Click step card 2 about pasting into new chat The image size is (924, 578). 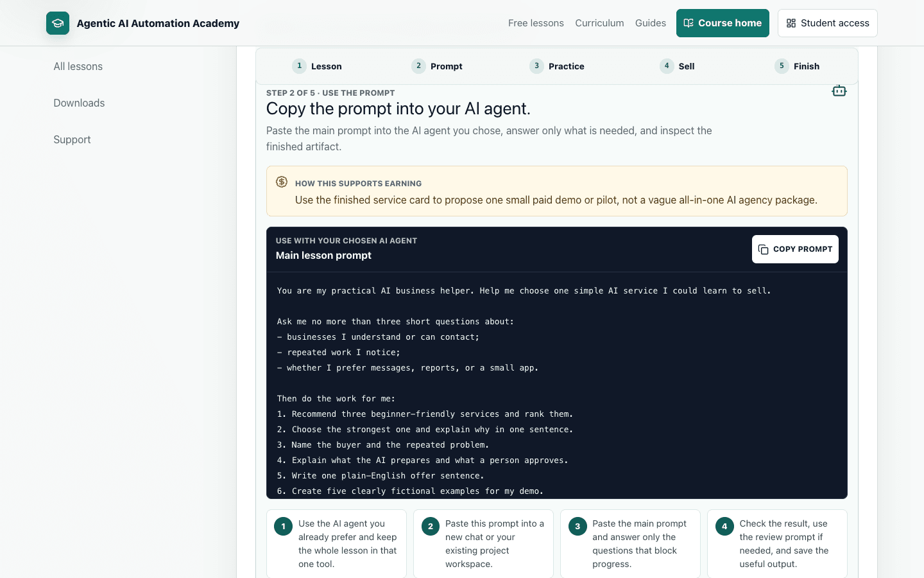coord(483,543)
